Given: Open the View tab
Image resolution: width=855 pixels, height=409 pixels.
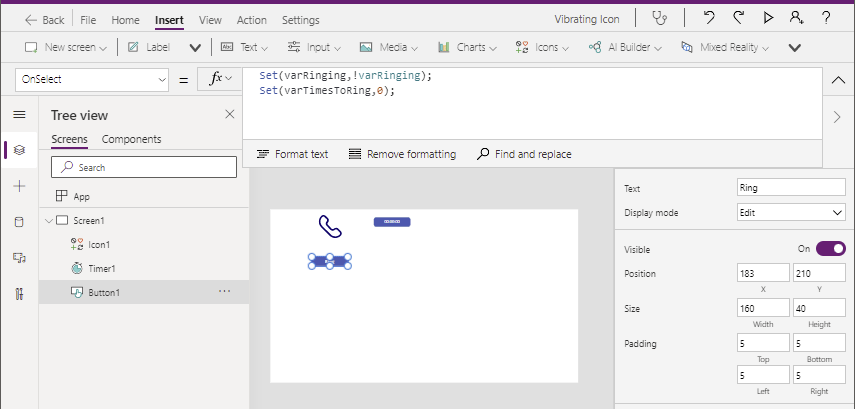Looking at the screenshot, I should click(210, 20).
